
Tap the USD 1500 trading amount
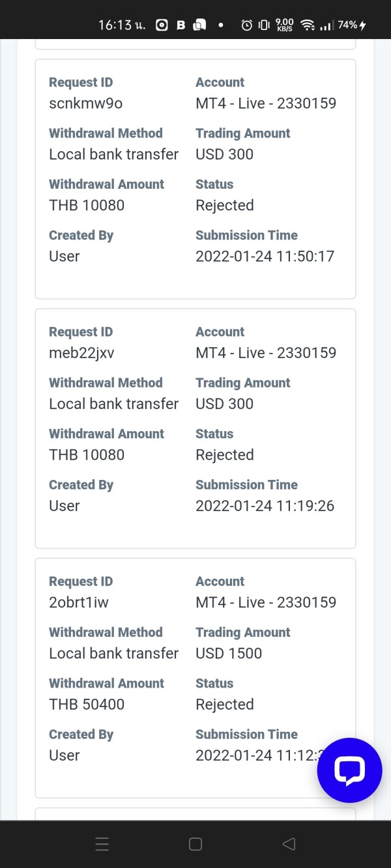pyautogui.click(x=228, y=653)
